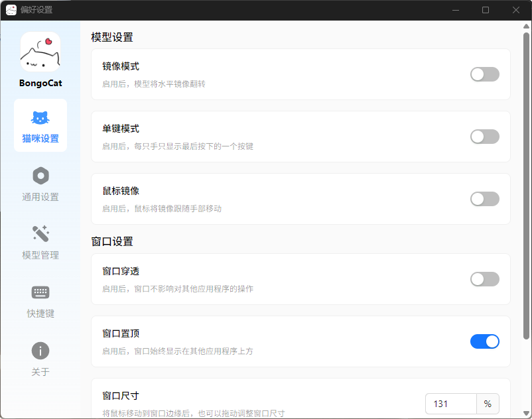Turn on 单键模式

pyautogui.click(x=485, y=137)
